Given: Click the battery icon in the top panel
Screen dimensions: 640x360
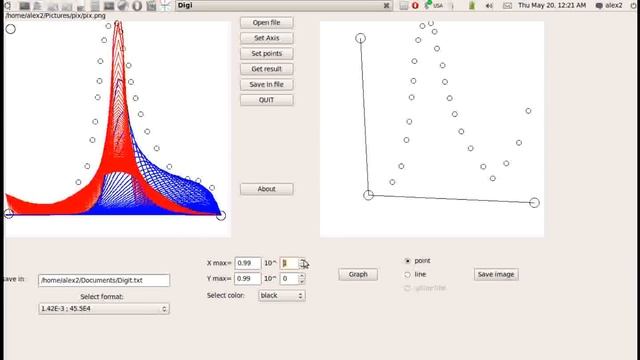Looking at the screenshot, I should pos(472,6).
